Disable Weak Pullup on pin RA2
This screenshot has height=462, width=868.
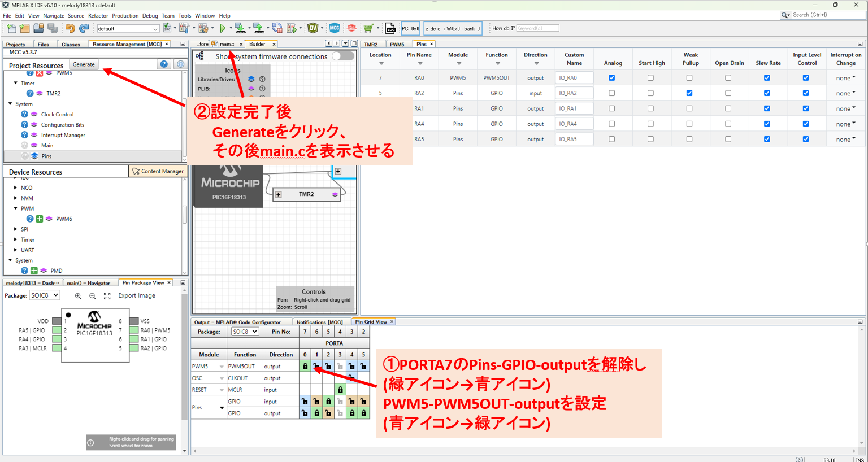click(x=689, y=93)
